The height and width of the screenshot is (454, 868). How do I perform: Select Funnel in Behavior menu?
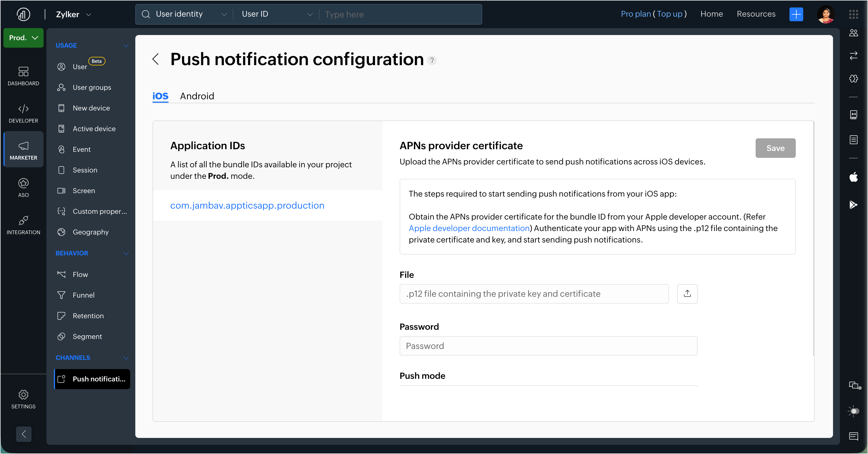pyautogui.click(x=83, y=295)
